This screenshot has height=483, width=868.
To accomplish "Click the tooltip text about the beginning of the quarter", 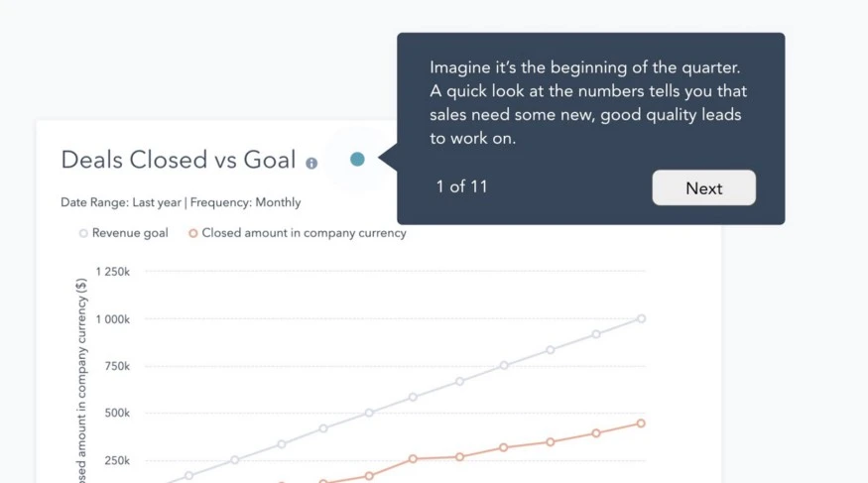I will coord(588,103).
